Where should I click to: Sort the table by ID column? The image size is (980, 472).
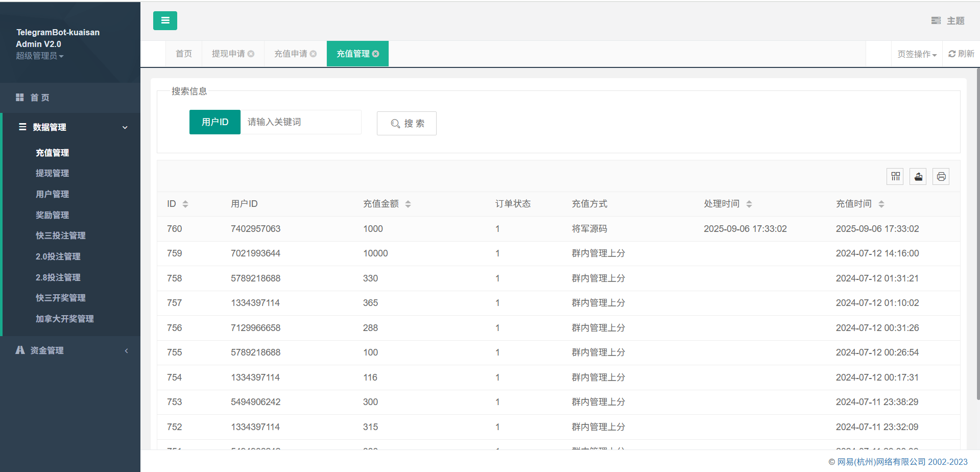[x=185, y=204]
